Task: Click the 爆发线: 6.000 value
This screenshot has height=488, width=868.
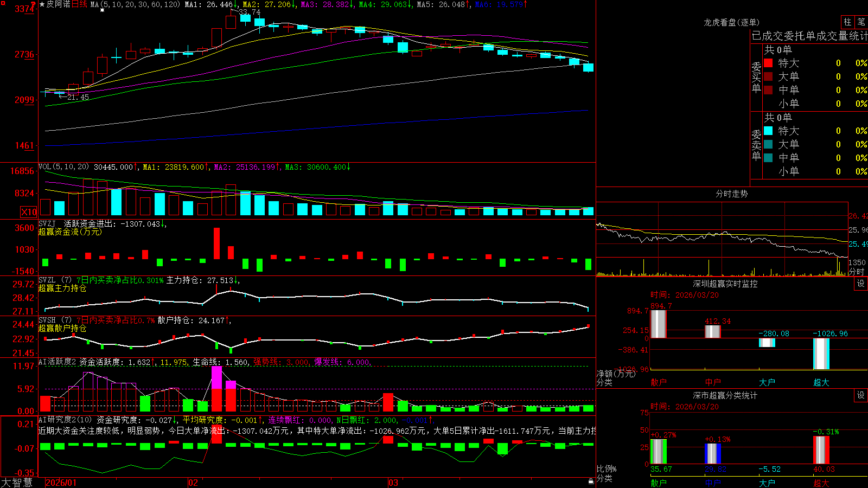Action: click(x=342, y=362)
